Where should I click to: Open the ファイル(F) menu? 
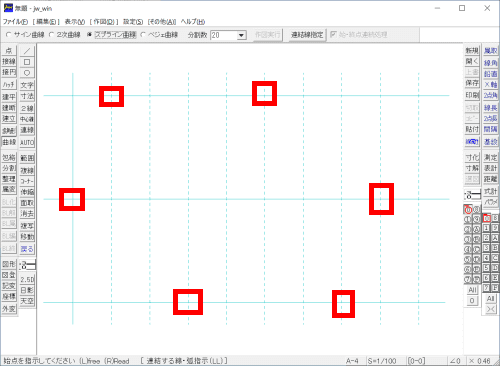pyautogui.click(x=15, y=22)
